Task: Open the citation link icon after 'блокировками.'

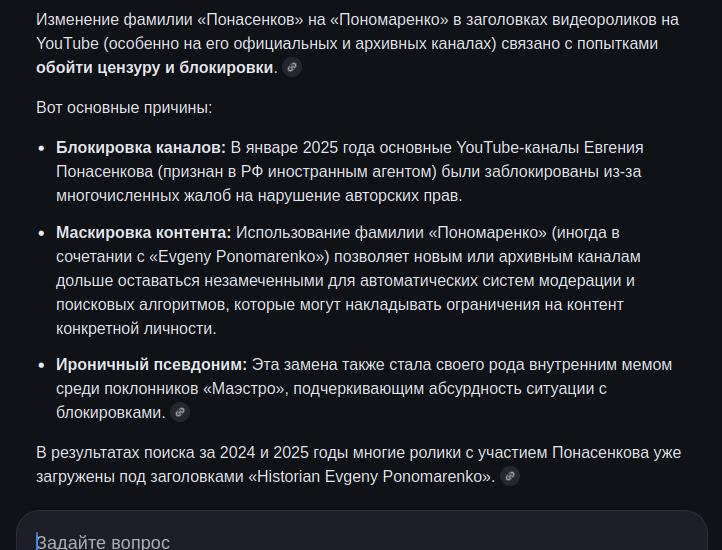Action: 180,412
